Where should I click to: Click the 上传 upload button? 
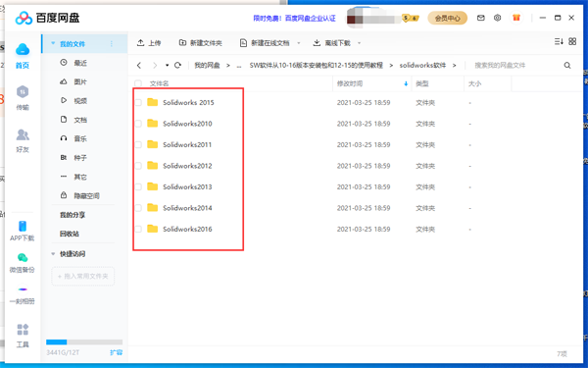click(149, 43)
